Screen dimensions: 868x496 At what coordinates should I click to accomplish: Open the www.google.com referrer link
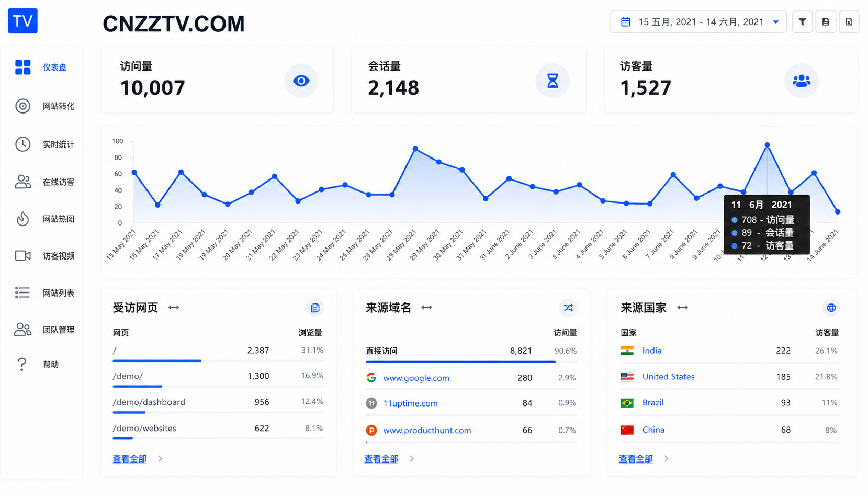click(x=416, y=378)
